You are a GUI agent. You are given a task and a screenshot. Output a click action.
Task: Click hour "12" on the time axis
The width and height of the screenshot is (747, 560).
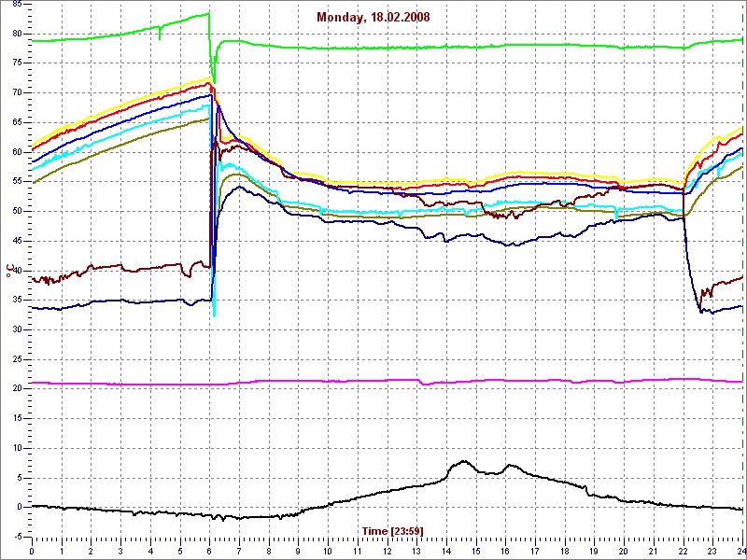(x=388, y=550)
